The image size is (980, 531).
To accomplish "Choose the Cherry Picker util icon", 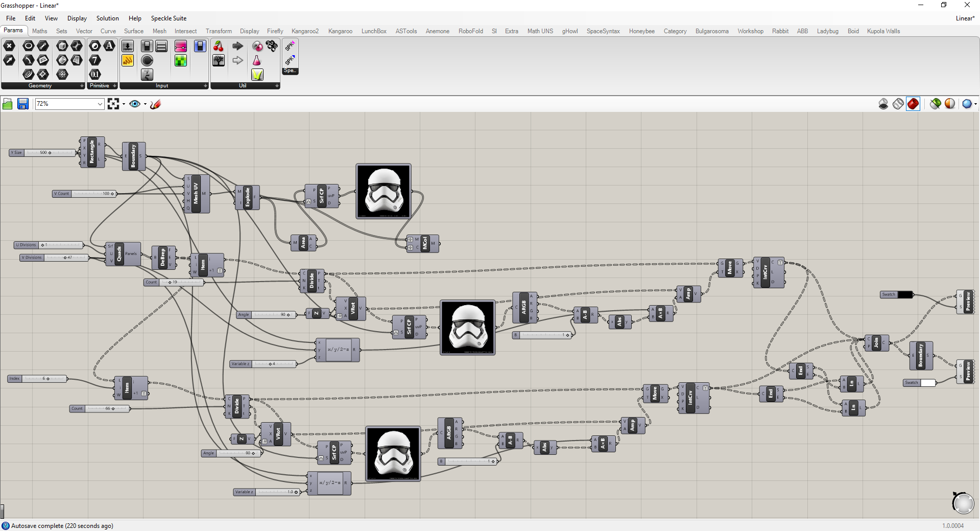I will point(219,46).
